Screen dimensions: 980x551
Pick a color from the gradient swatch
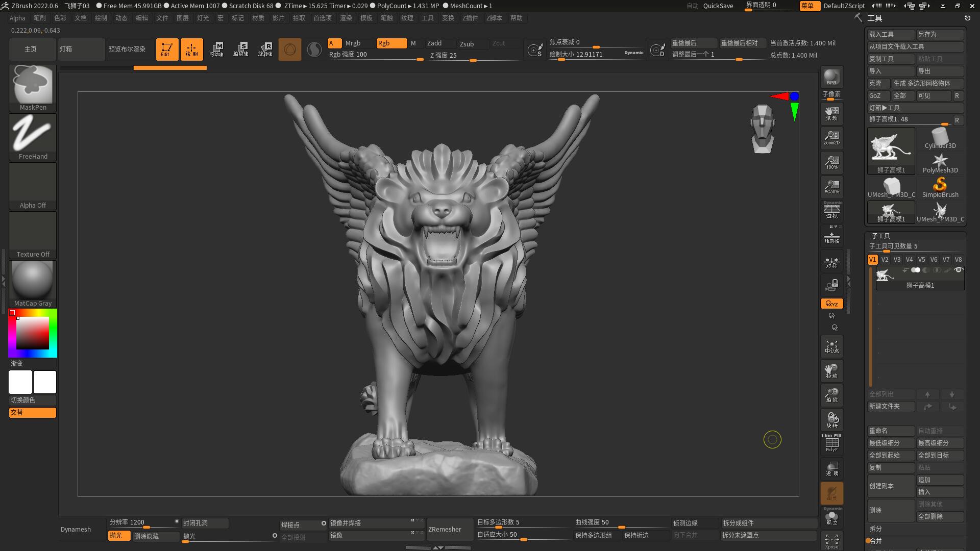point(32,333)
